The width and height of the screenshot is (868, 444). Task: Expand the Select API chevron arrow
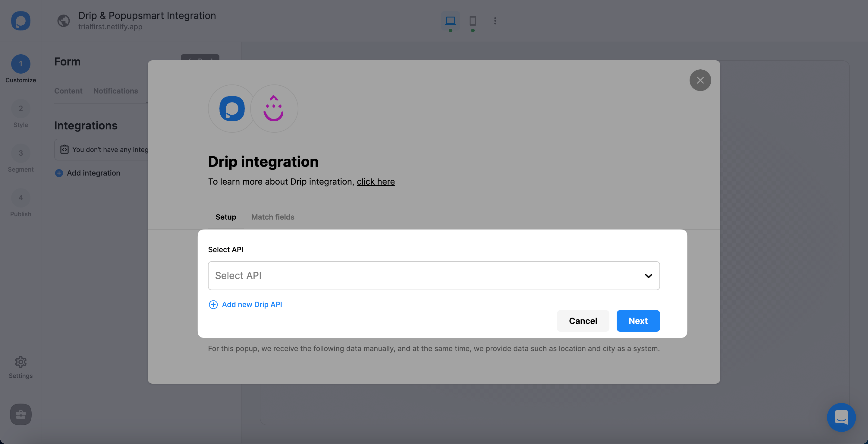648,276
